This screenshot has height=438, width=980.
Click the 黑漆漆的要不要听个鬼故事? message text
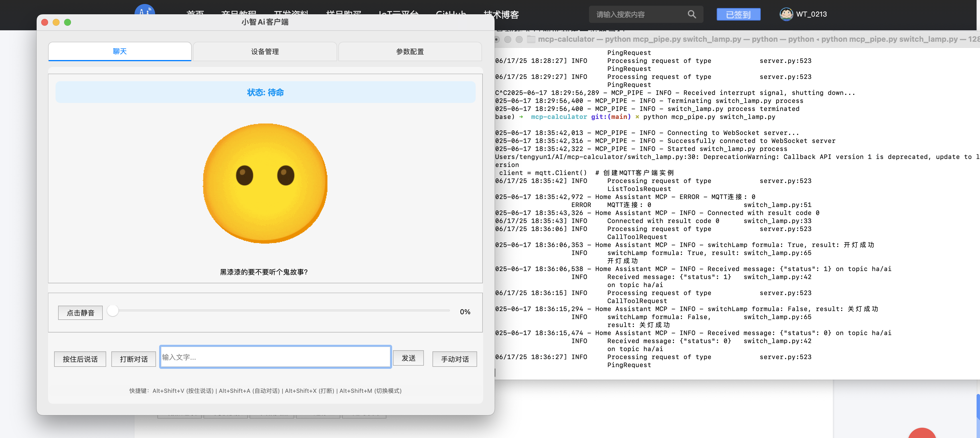pyautogui.click(x=264, y=272)
